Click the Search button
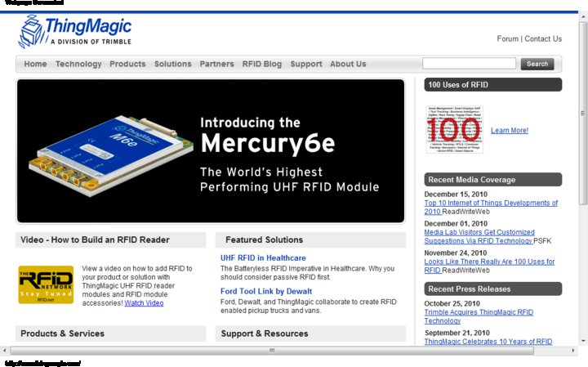Viewport: 588px width, 367px height. click(537, 64)
